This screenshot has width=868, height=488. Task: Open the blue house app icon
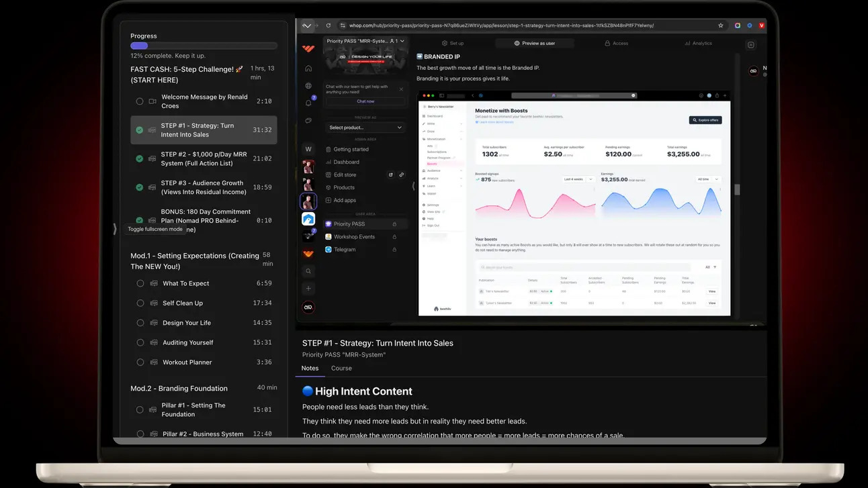[308, 219]
